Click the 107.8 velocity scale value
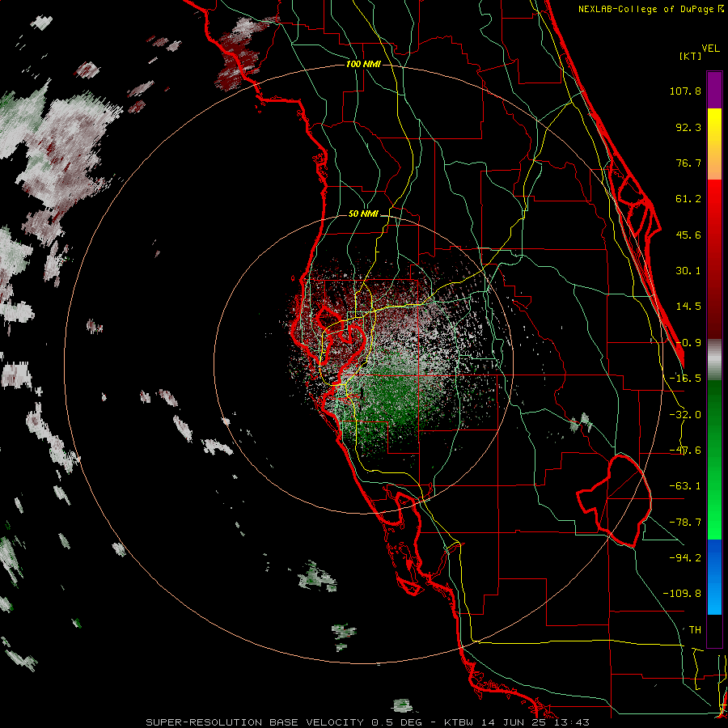This screenshot has width=728, height=728. click(x=685, y=91)
